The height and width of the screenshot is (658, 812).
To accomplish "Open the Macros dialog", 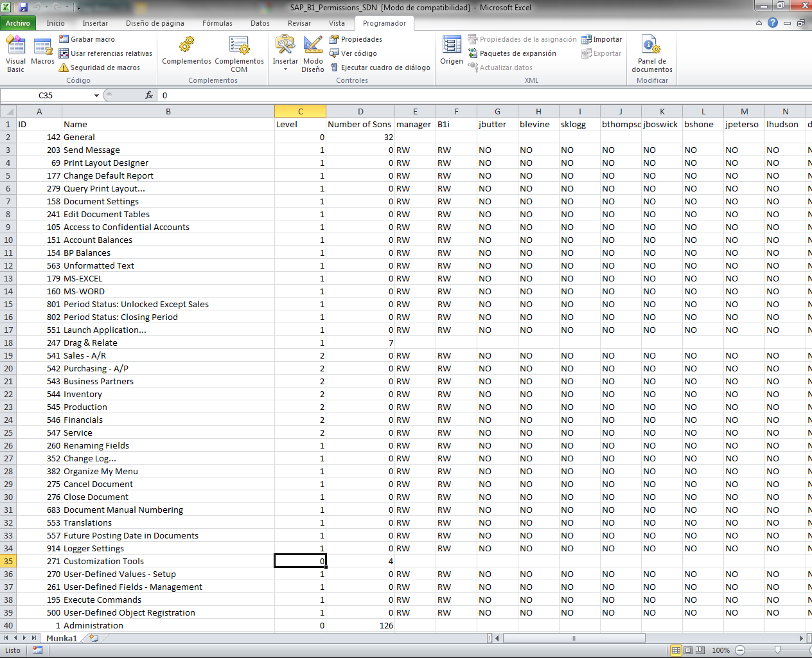I will [x=42, y=55].
